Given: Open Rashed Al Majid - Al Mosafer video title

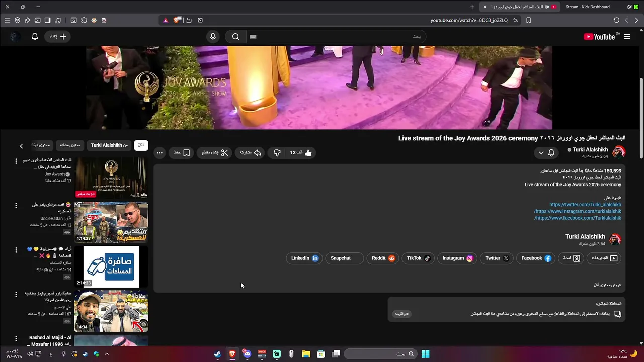Looking at the screenshot, I should coord(50,341).
